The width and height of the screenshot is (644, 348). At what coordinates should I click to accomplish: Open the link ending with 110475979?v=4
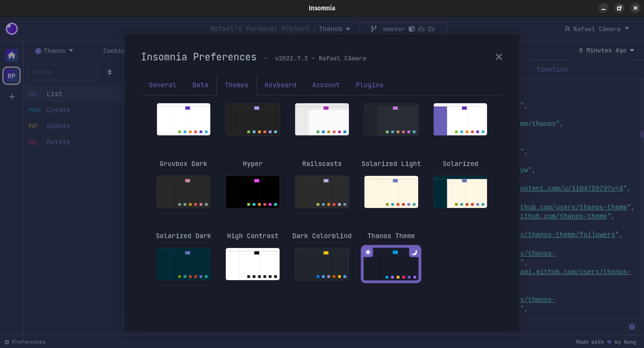(x=571, y=188)
